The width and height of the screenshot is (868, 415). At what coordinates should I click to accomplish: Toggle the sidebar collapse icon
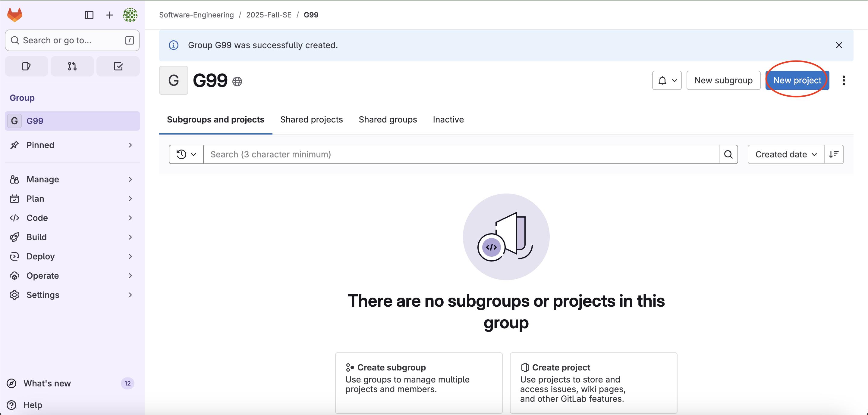(x=89, y=15)
